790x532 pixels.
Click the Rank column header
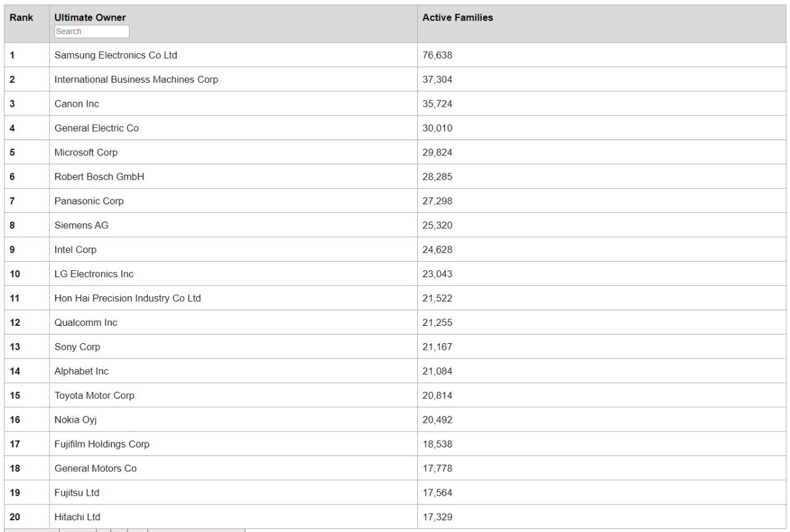point(22,18)
